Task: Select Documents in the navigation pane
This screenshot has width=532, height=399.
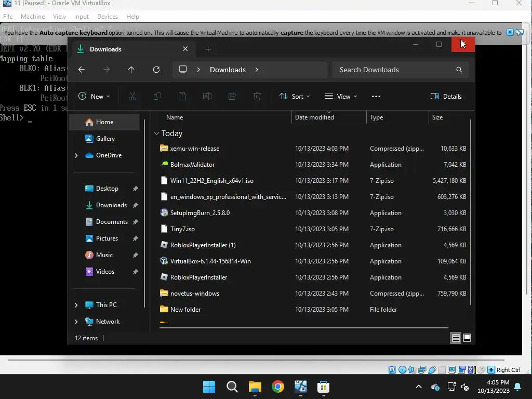Action: pyautogui.click(x=104, y=222)
